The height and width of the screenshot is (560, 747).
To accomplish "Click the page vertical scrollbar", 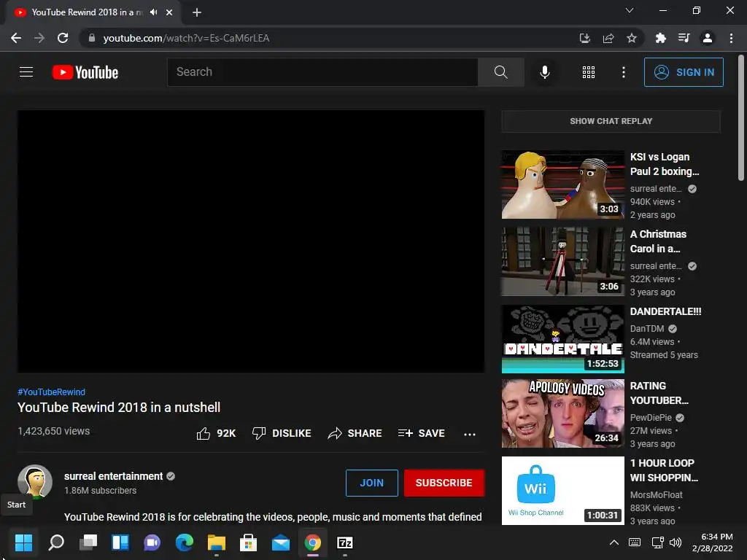I will tap(741, 117).
